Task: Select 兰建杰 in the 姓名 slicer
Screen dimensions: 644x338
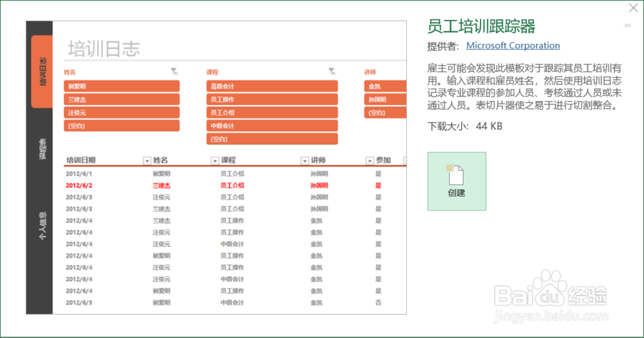Action: (x=122, y=99)
